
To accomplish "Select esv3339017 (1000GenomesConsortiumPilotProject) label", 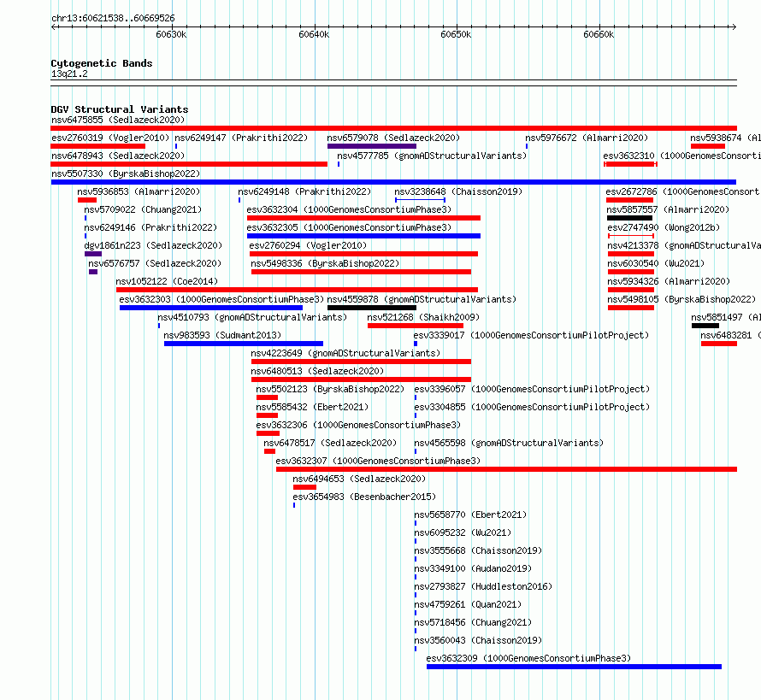I will (x=532, y=335).
